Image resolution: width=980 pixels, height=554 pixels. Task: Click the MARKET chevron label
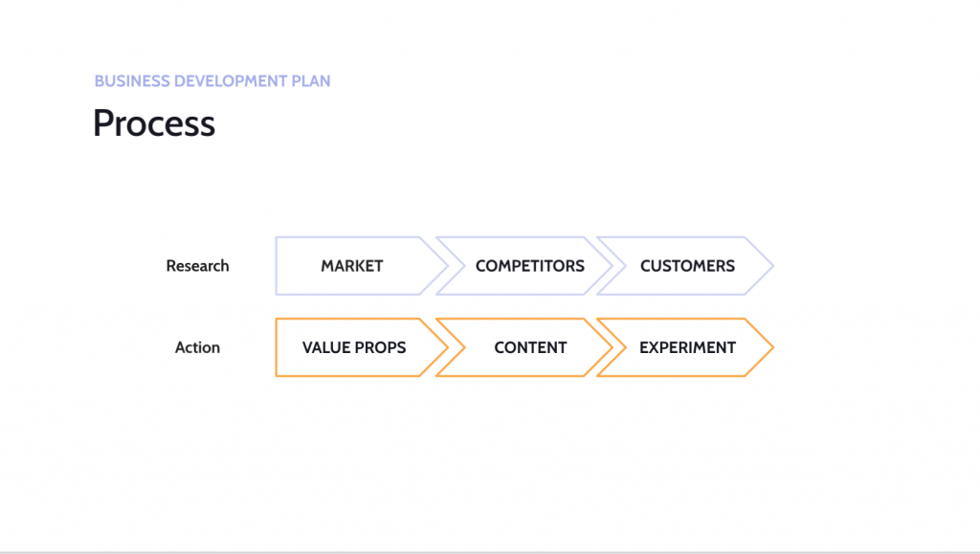point(351,266)
